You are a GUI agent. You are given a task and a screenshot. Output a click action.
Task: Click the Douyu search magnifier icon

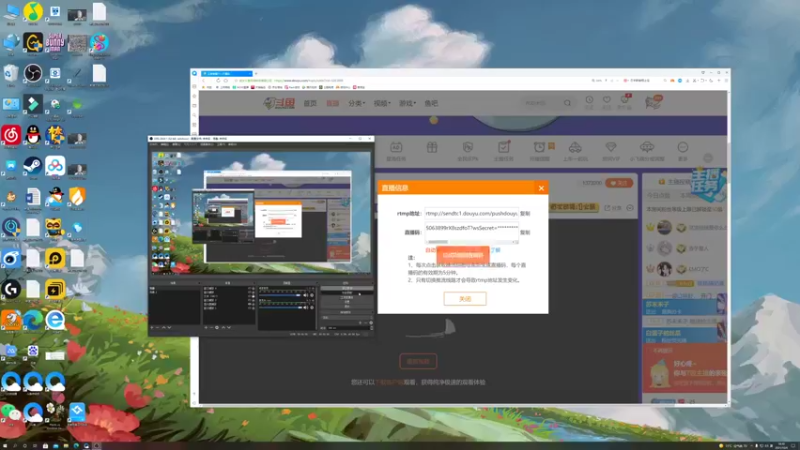pos(567,103)
